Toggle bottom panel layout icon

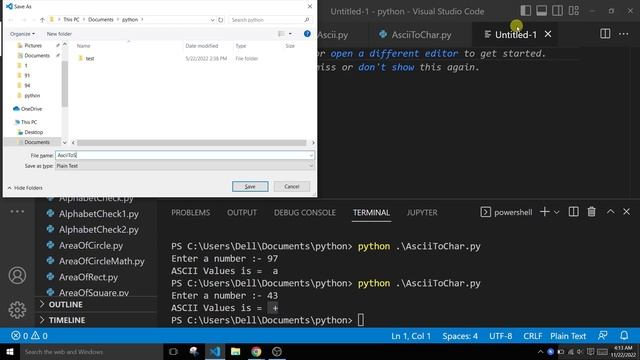tap(542, 11)
